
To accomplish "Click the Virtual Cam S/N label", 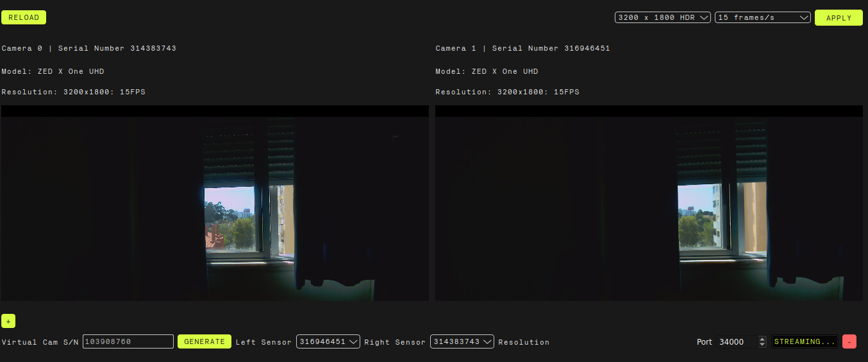I will click(x=40, y=342).
